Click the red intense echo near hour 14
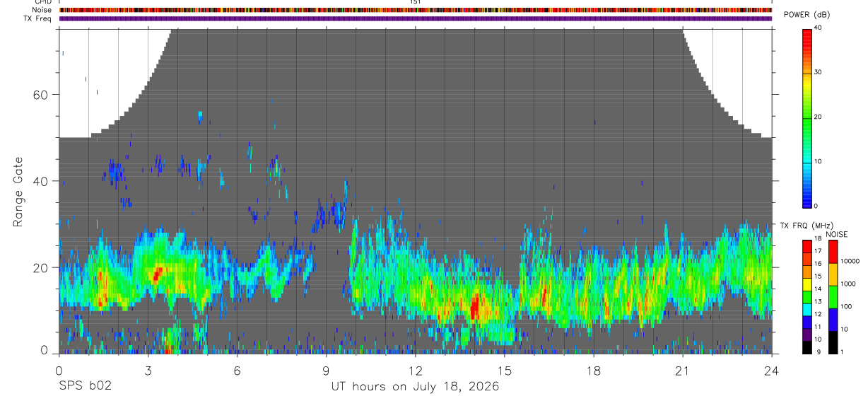This screenshot has height=401, width=868. coord(475,306)
